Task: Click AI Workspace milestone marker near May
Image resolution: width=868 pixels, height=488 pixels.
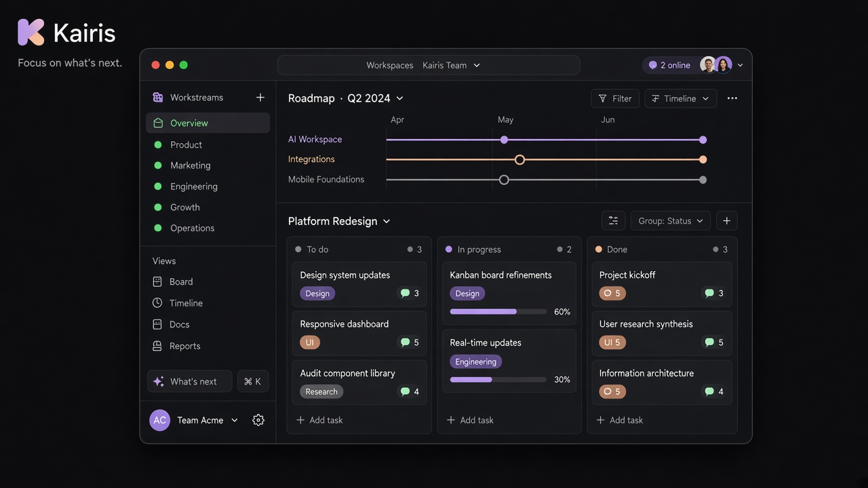Action: (x=504, y=140)
